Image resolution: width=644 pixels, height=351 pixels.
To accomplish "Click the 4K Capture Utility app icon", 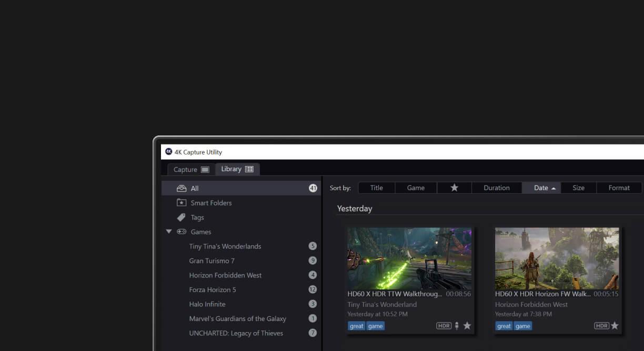I will click(169, 152).
